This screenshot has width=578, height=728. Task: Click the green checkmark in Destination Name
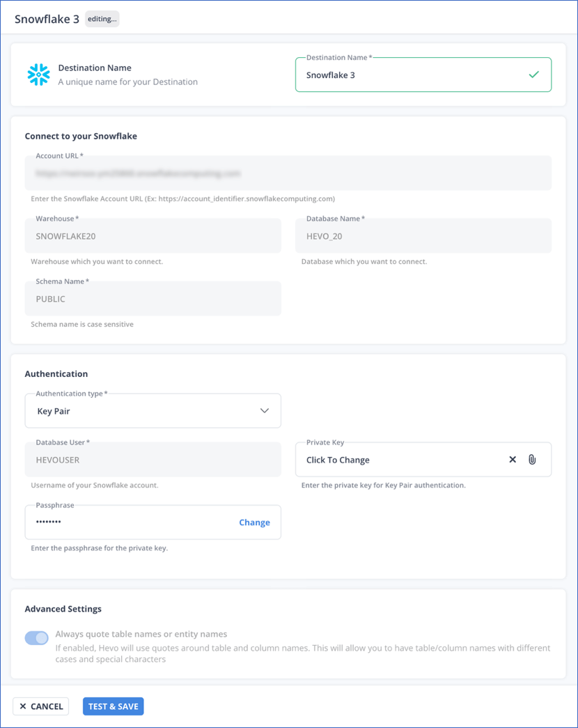(x=534, y=75)
